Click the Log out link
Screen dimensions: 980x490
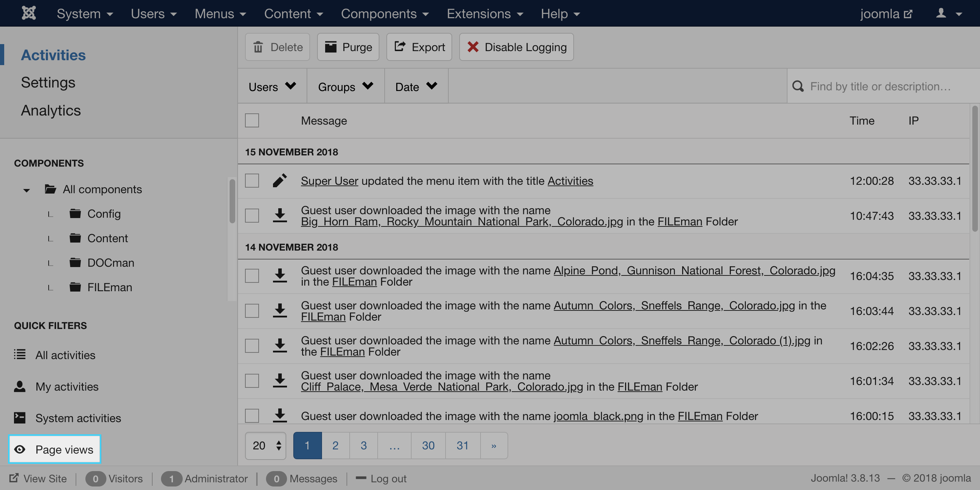tap(381, 478)
